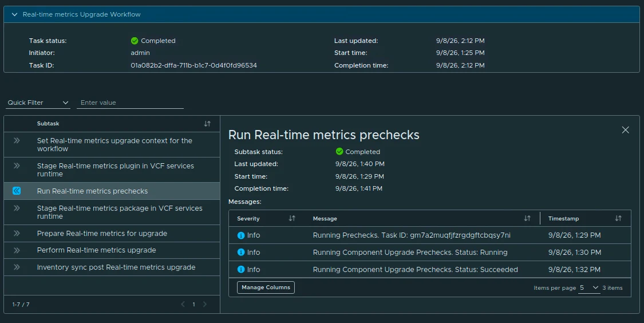The image size is (644, 323).
Task: Click timestamp 9/8/26, 1:29 PM in messages table
Action: tap(574, 235)
